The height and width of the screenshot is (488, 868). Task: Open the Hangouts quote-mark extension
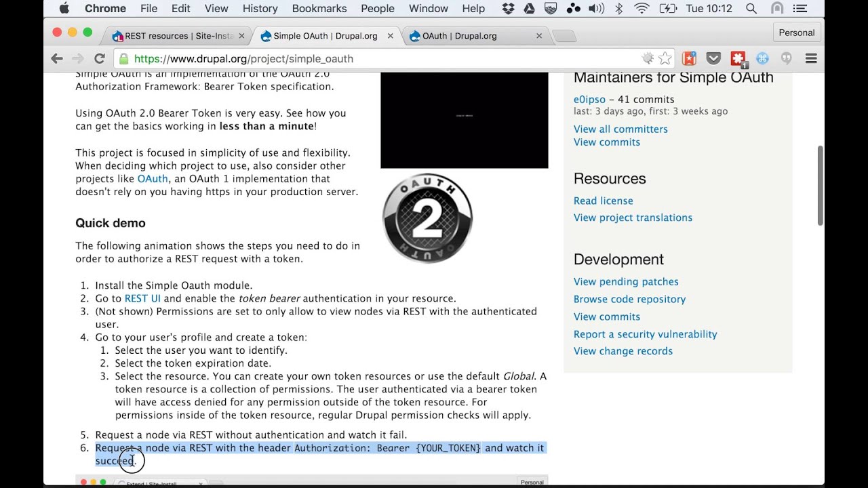pos(787,58)
